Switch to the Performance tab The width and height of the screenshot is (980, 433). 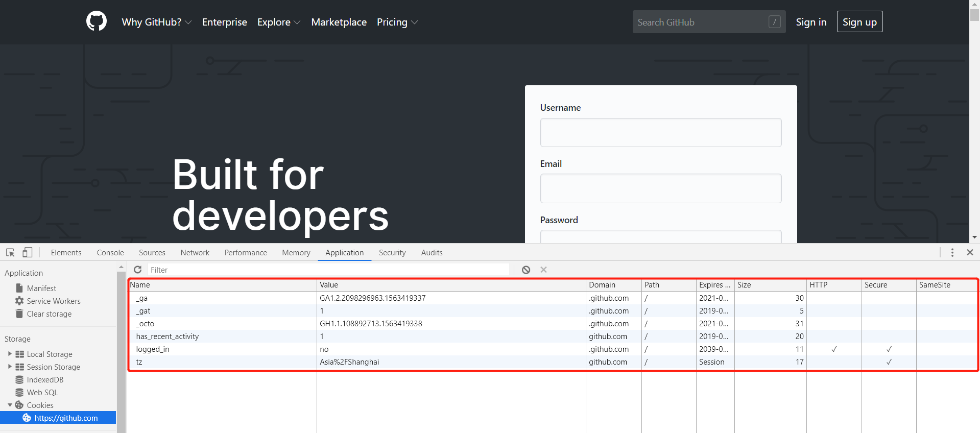coord(246,252)
